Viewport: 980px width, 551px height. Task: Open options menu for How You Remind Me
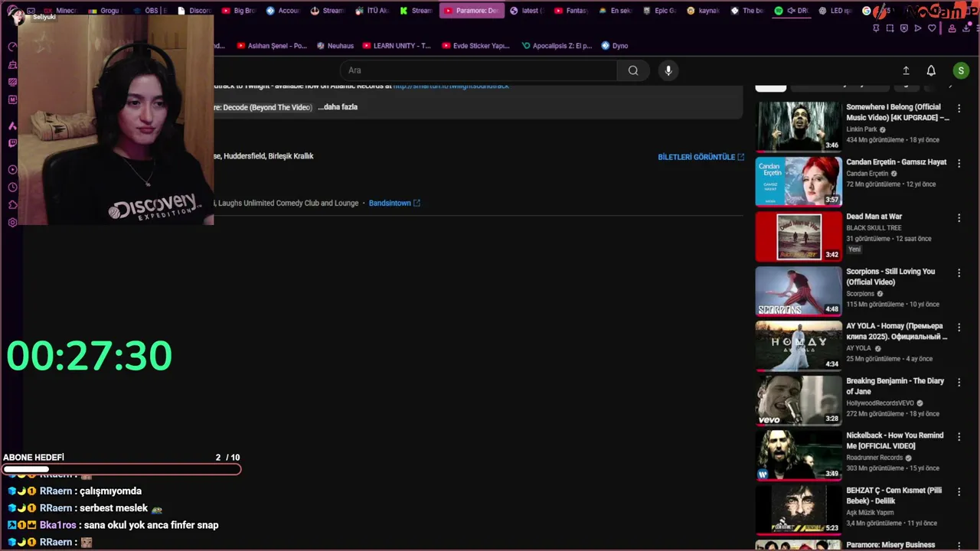(959, 436)
